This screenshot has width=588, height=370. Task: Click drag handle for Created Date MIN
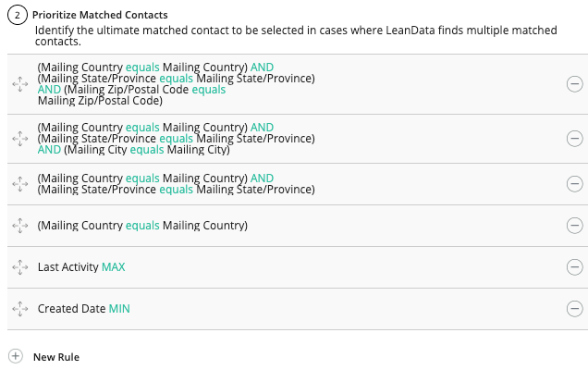(19, 309)
